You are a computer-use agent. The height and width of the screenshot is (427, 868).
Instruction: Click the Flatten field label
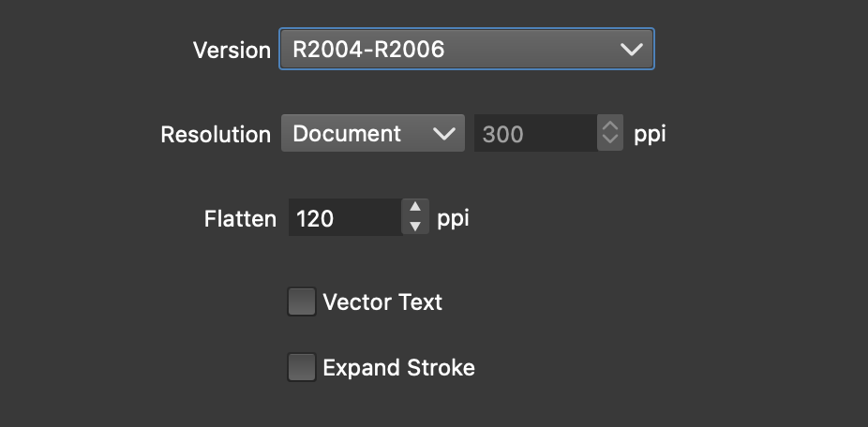pos(240,219)
